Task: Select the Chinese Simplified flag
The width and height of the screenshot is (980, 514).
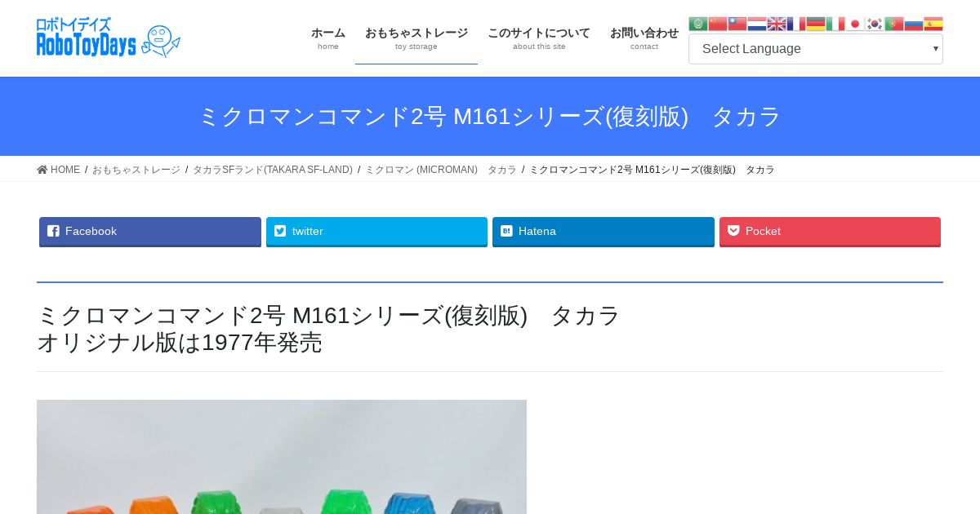Action: [x=718, y=24]
